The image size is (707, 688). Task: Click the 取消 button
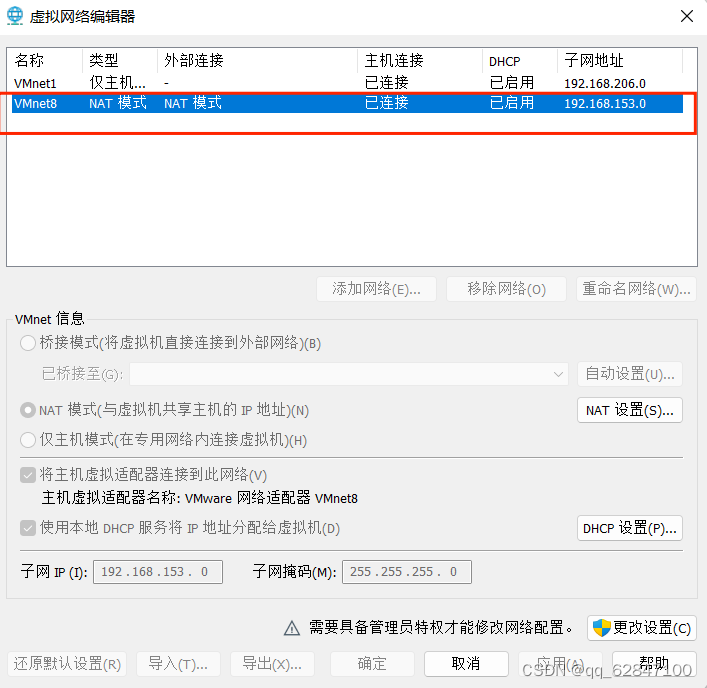pos(466,664)
